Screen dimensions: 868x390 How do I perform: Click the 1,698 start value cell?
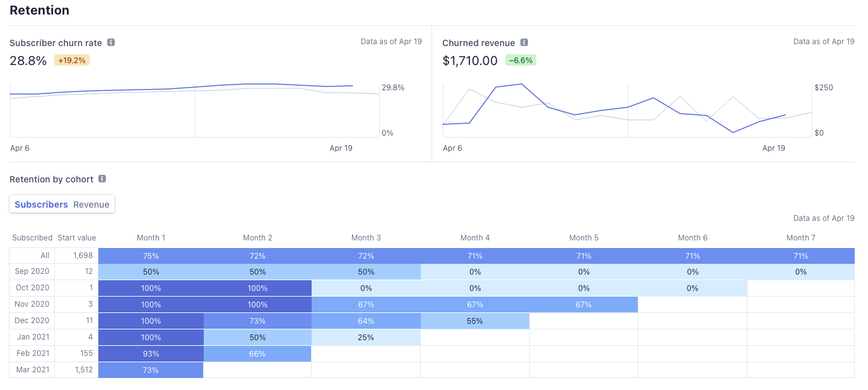click(76, 256)
